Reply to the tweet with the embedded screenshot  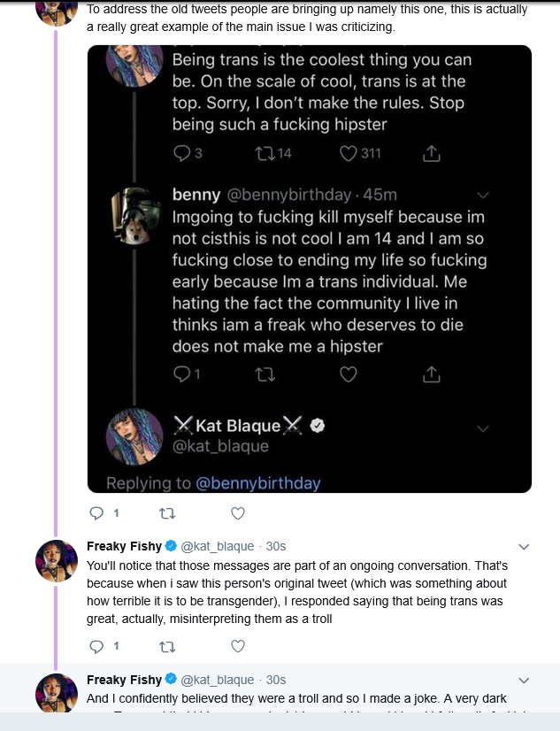[97, 513]
